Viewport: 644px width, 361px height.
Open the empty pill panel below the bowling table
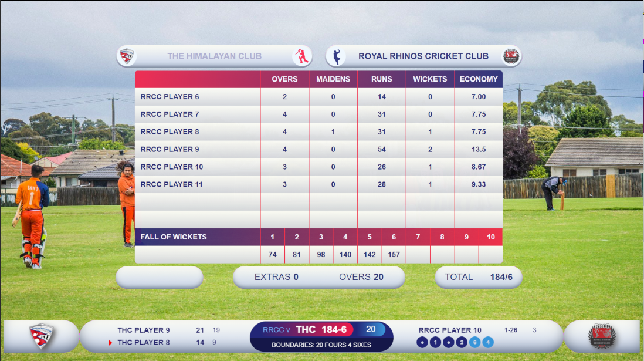(159, 276)
